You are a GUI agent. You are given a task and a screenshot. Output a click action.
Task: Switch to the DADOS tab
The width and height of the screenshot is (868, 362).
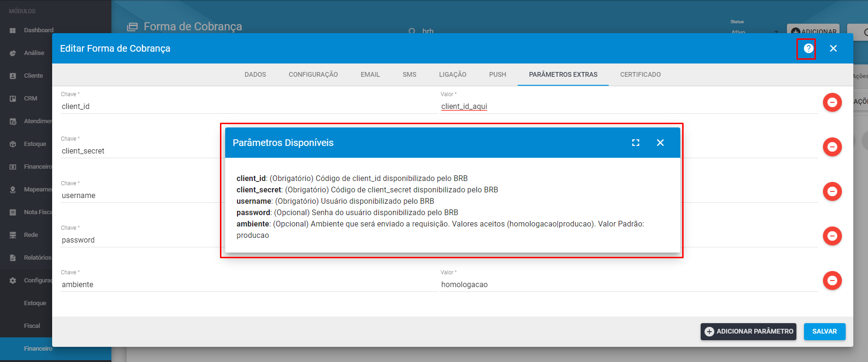[255, 74]
